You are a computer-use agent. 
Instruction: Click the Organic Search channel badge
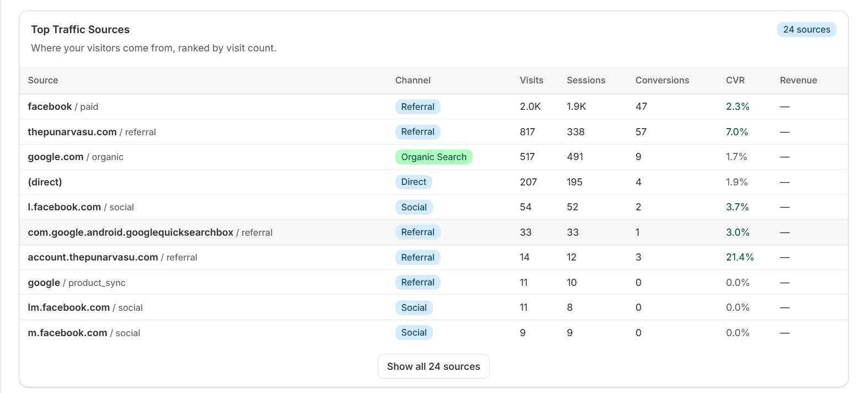[x=433, y=157]
